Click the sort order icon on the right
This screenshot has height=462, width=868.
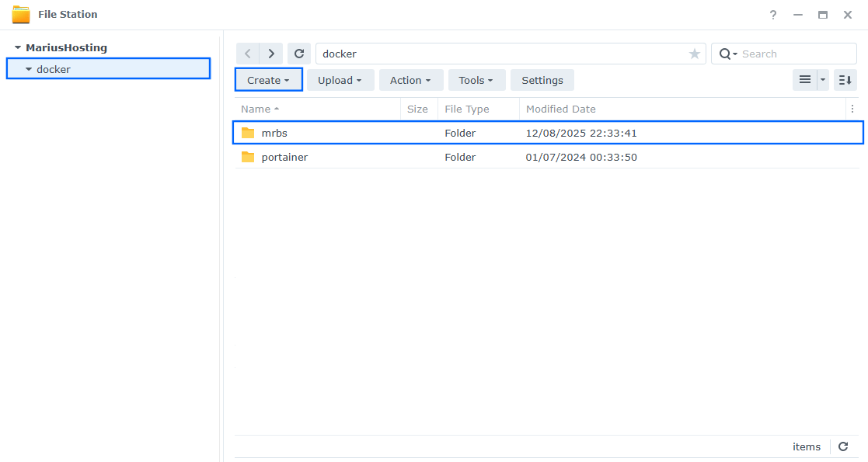pos(845,79)
